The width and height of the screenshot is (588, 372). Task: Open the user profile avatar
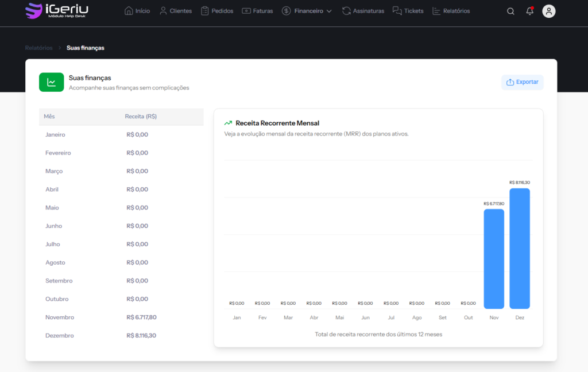pyautogui.click(x=549, y=11)
